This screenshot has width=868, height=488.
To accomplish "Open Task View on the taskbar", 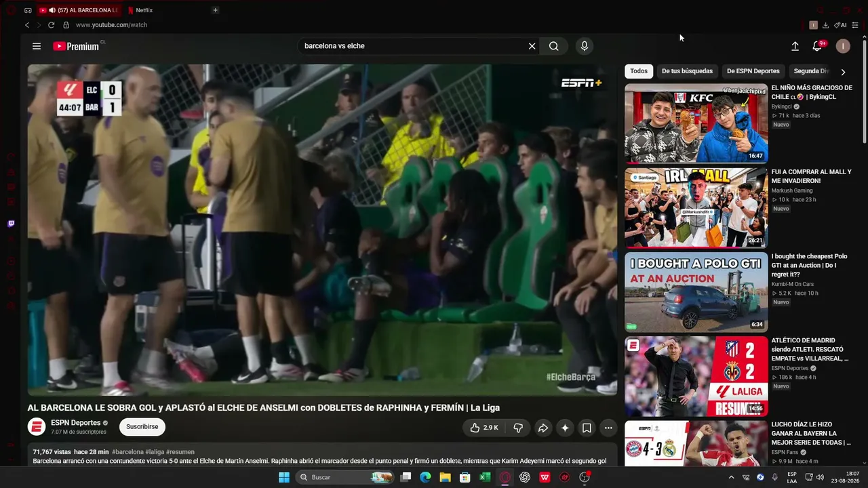I will [x=406, y=477].
